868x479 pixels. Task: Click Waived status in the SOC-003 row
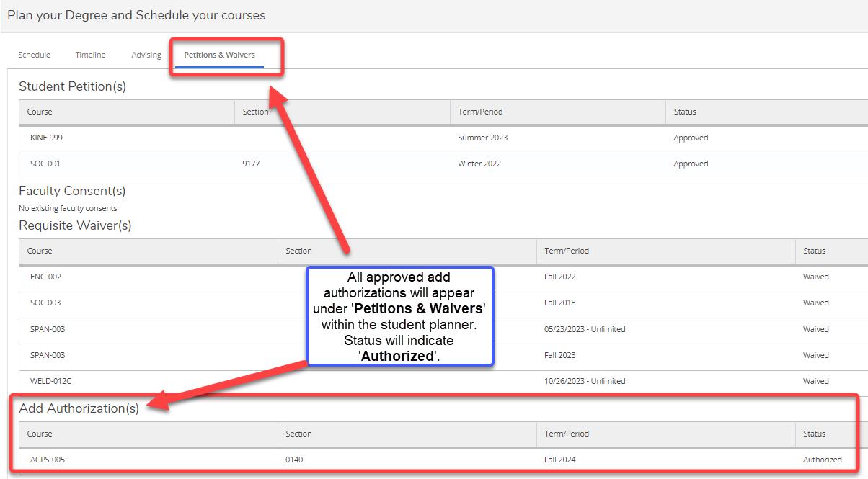click(x=816, y=303)
